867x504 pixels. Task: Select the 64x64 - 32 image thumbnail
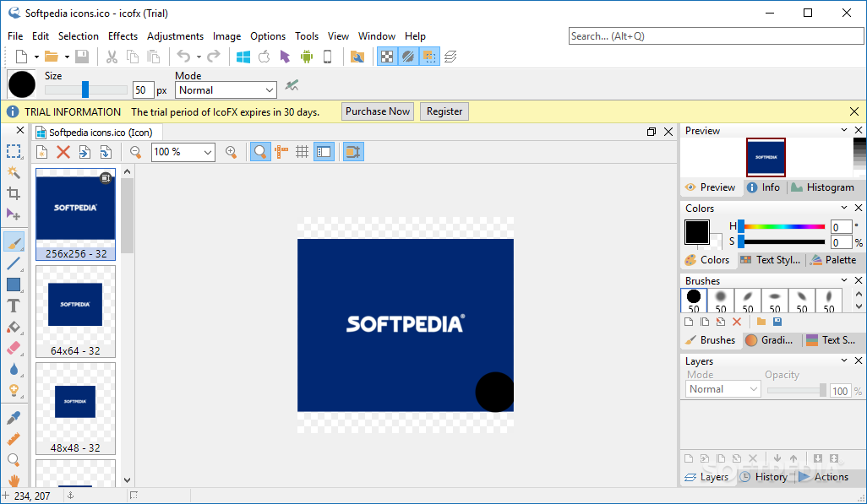point(75,312)
